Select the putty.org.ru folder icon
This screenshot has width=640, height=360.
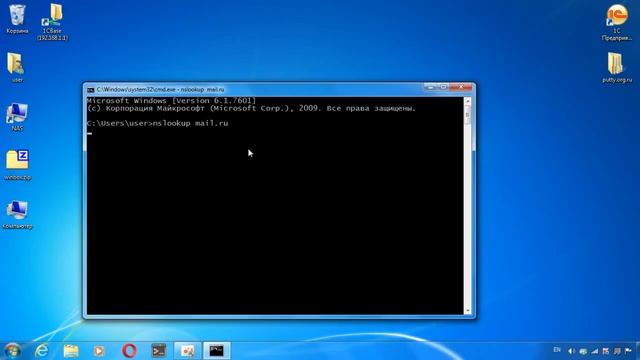pyautogui.click(x=617, y=67)
